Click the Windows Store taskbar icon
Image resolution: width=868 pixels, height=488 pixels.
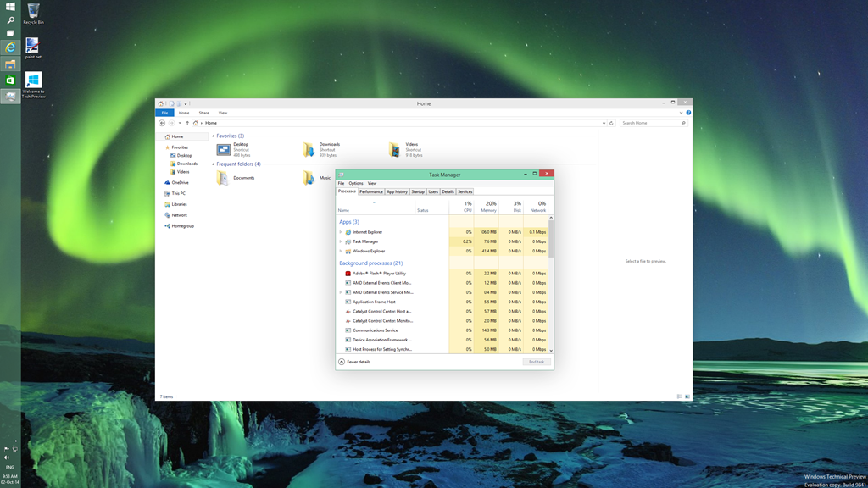point(10,80)
